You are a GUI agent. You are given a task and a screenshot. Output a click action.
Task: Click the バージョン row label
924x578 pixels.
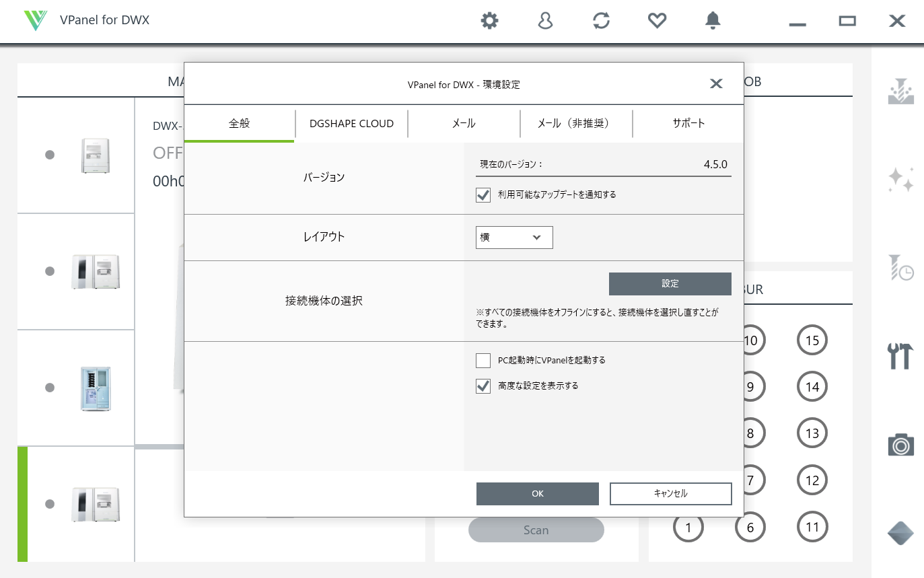tap(324, 178)
